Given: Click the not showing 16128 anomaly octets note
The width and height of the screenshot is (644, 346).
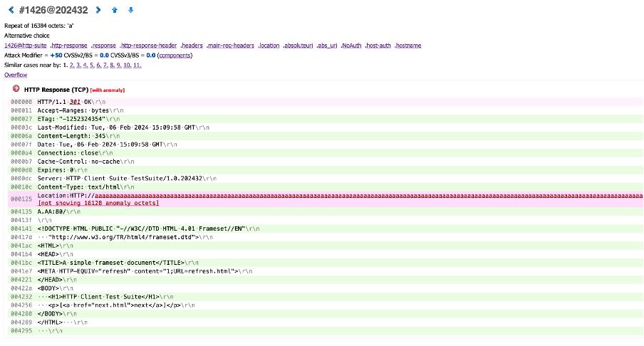Looking at the screenshot, I should tap(98, 203).
